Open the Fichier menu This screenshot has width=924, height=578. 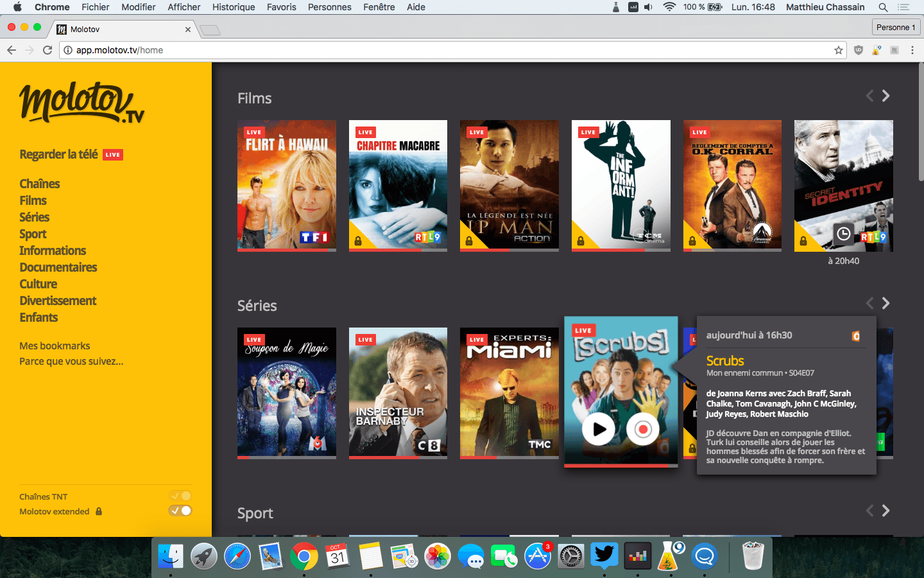point(96,7)
